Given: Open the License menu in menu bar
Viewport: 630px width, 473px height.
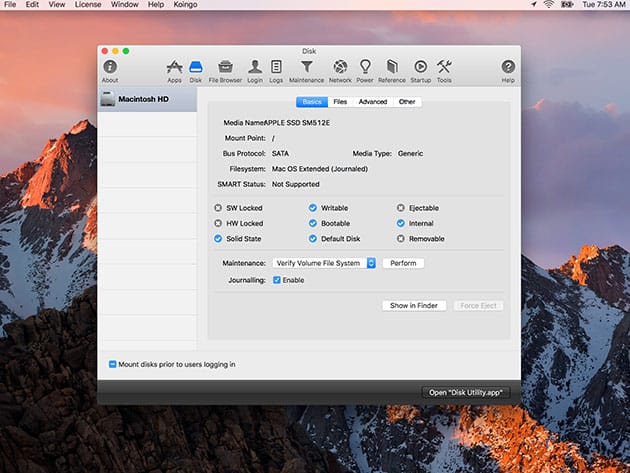Looking at the screenshot, I should point(87,5).
